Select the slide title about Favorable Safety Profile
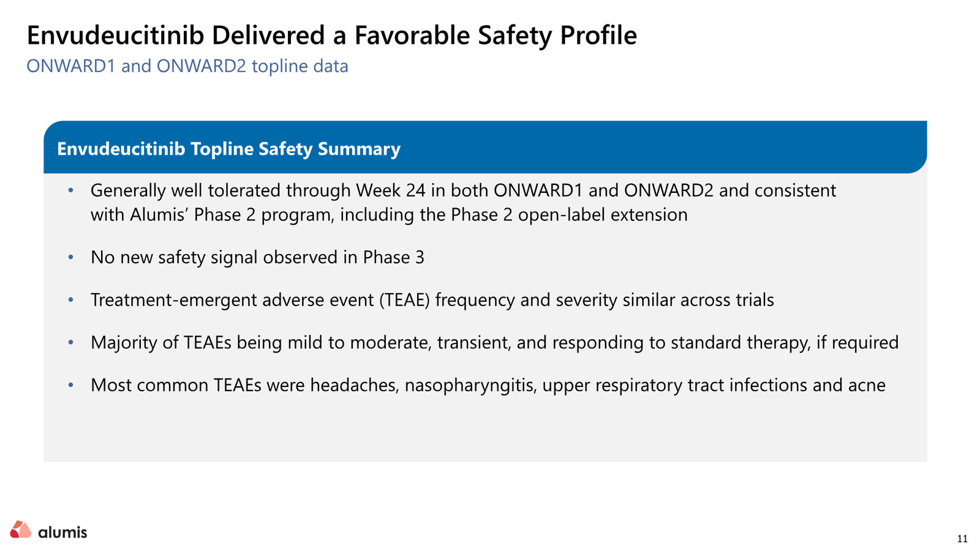 (332, 36)
